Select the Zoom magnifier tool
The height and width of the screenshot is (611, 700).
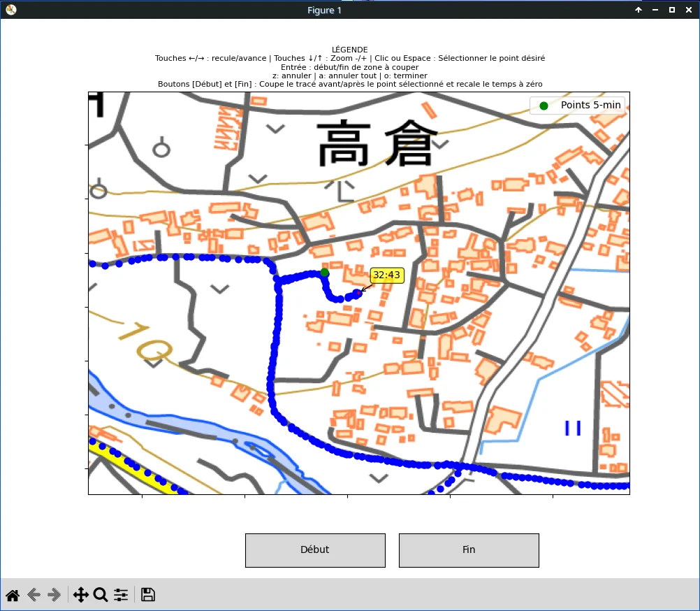point(101,595)
